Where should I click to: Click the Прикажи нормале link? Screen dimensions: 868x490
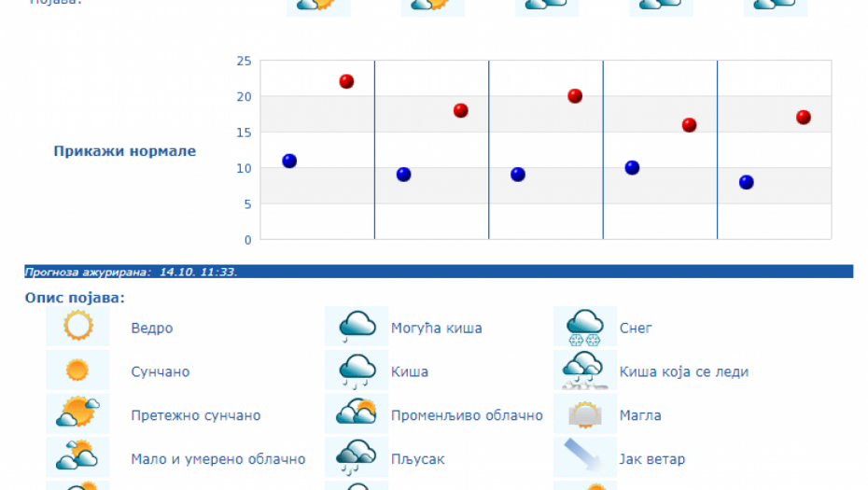(125, 151)
